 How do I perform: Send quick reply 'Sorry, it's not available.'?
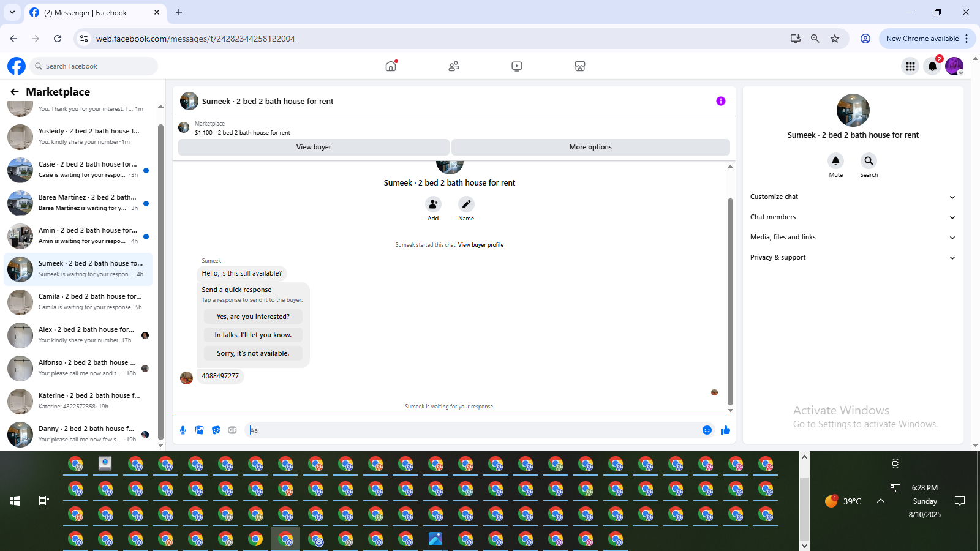coord(253,353)
